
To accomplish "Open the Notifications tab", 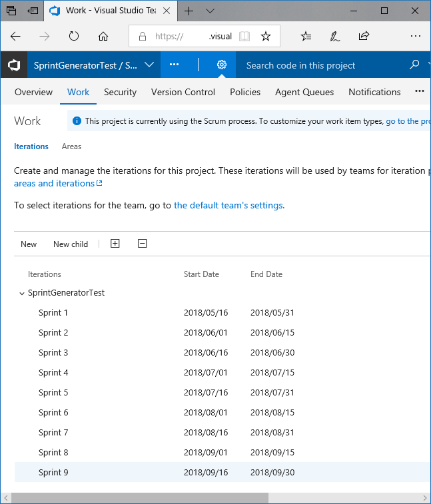I will 374,92.
